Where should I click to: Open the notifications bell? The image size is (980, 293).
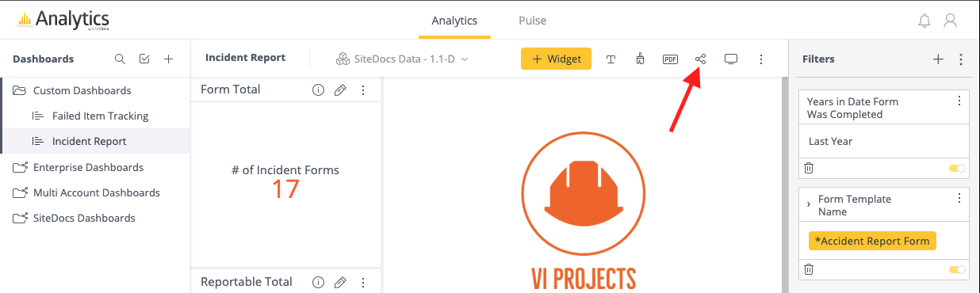pyautogui.click(x=924, y=21)
